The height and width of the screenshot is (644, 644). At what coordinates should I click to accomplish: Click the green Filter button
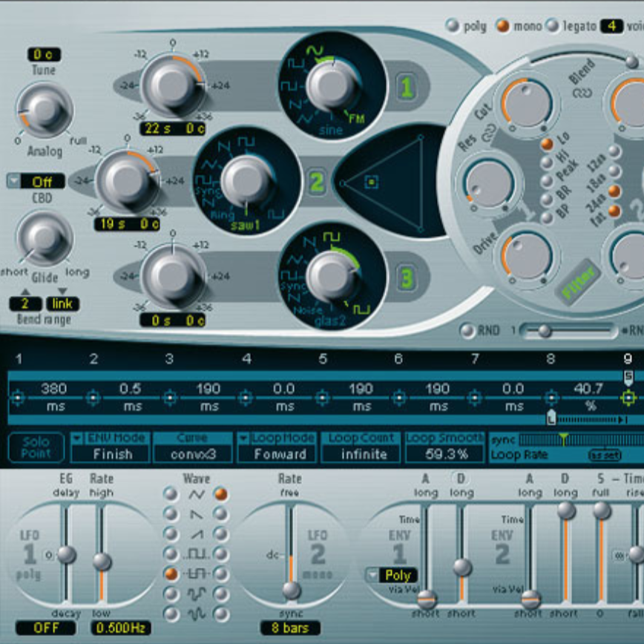click(x=579, y=284)
